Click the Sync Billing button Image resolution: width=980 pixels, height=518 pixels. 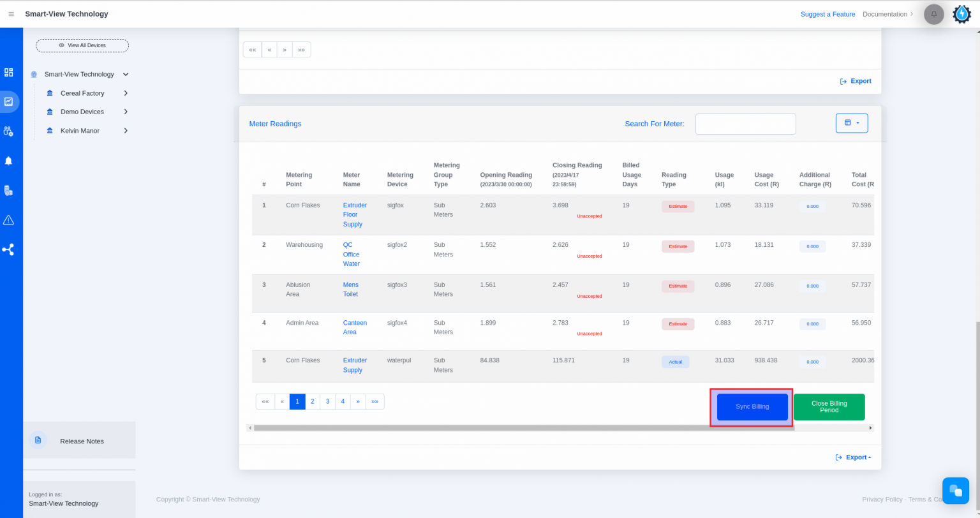click(x=752, y=406)
